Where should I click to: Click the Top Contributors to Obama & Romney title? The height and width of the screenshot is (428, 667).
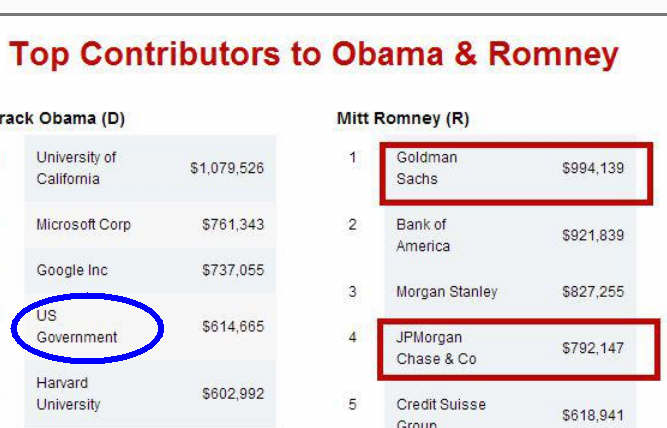click(x=313, y=53)
